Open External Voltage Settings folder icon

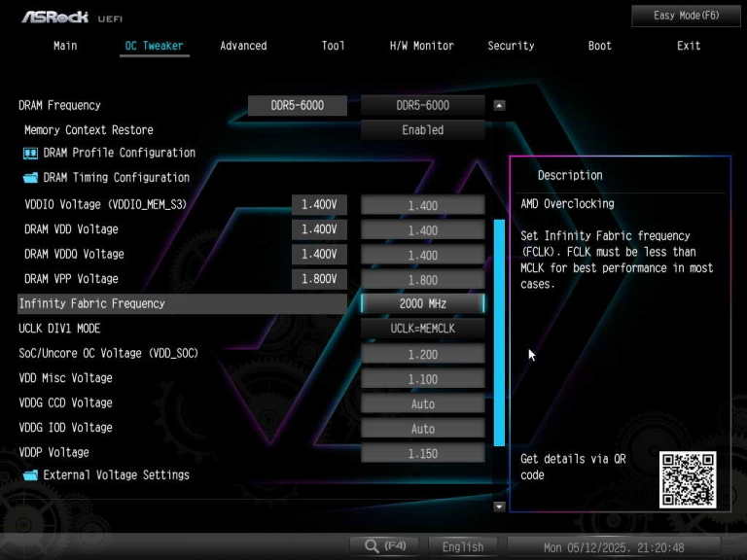click(x=30, y=475)
